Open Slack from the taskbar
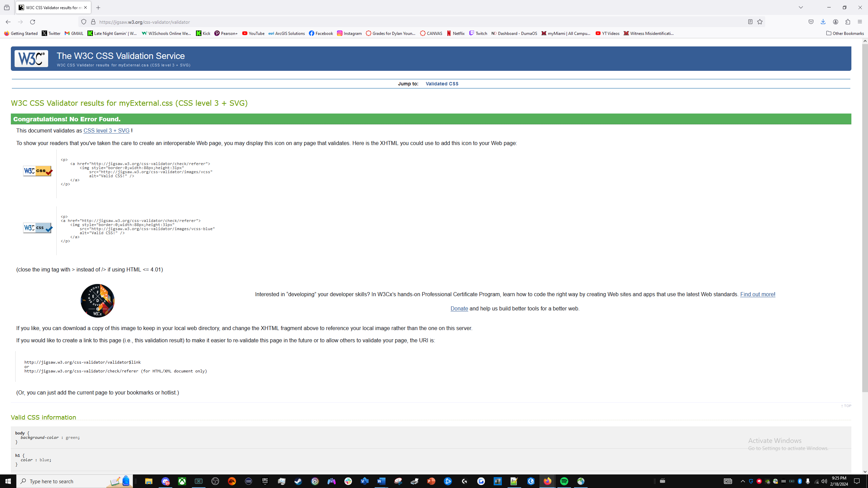 pos(348,481)
